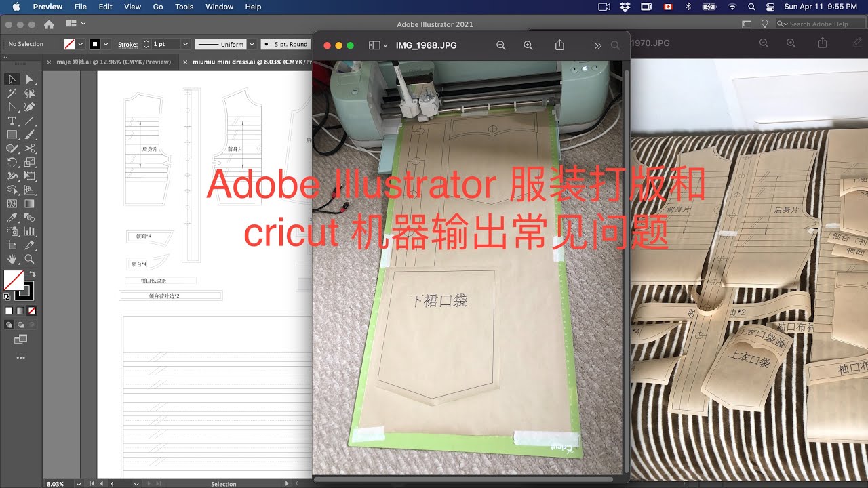Click Search Adobe Help field
868x488 pixels.
click(819, 24)
